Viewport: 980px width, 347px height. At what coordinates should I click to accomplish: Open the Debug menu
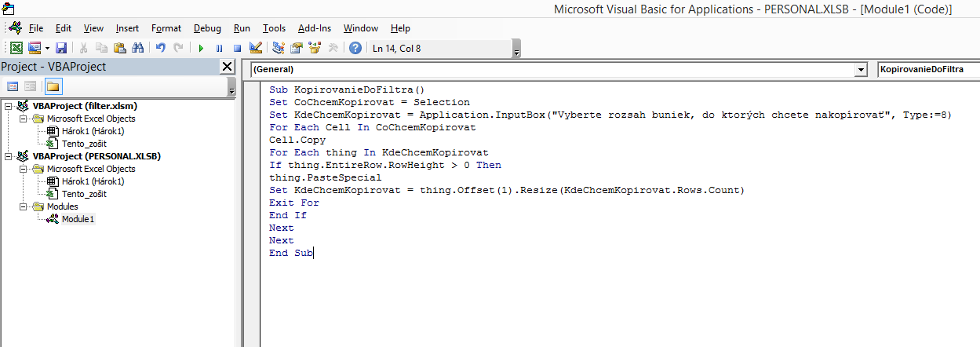coord(206,28)
